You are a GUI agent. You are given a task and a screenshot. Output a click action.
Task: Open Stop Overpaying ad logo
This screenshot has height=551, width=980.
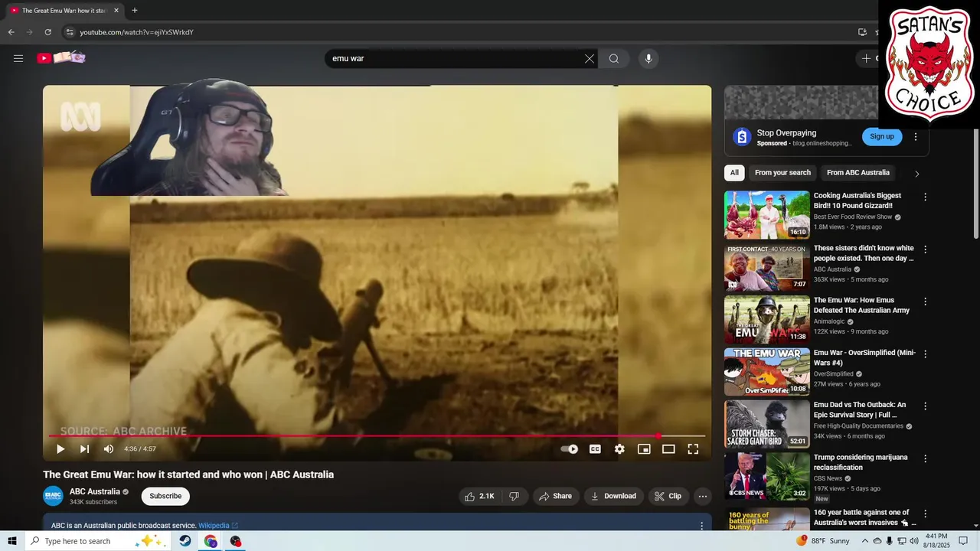click(x=741, y=137)
